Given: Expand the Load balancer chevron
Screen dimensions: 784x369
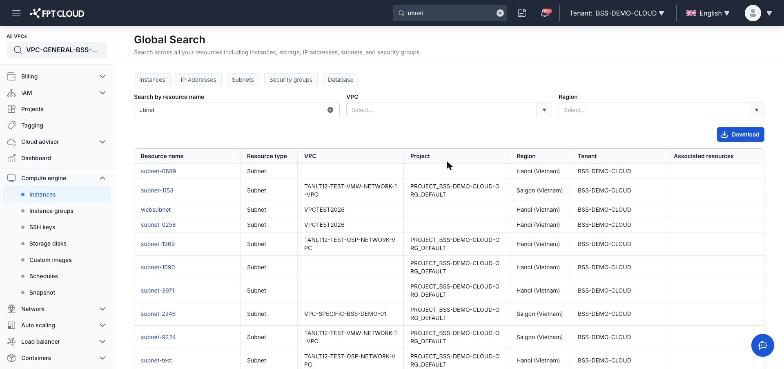Looking at the screenshot, I should tap(102, 342).
